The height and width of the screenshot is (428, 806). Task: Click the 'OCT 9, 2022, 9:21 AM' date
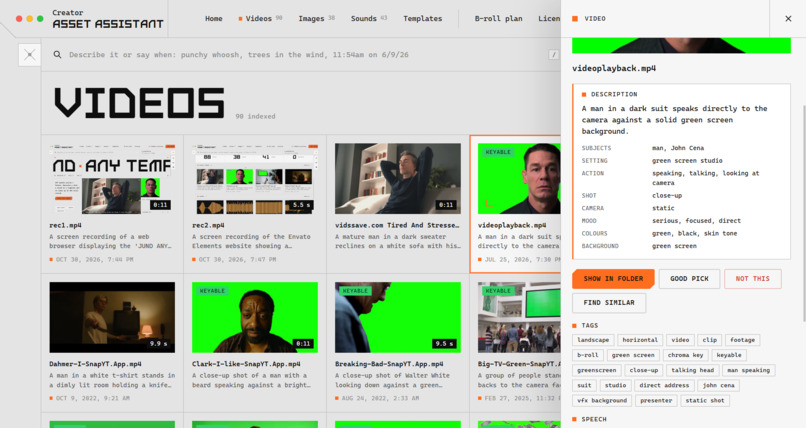click(93, 398)
